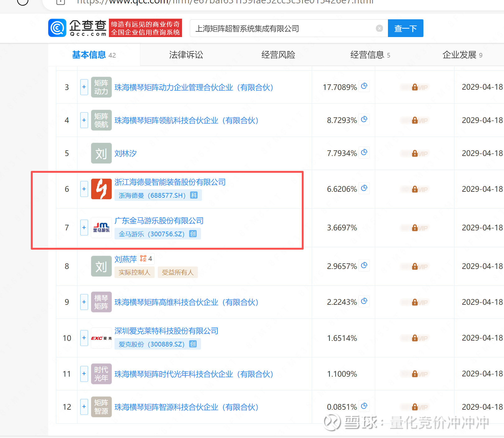Click the 实际控制人 tag on 刘燕萍

click(134, 272)
